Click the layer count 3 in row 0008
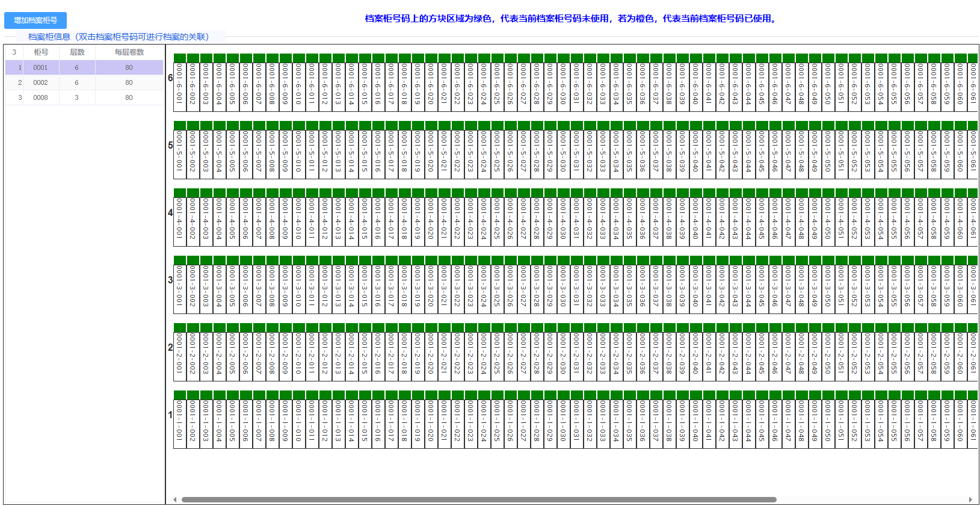980x506 pixels. point(76,97)
